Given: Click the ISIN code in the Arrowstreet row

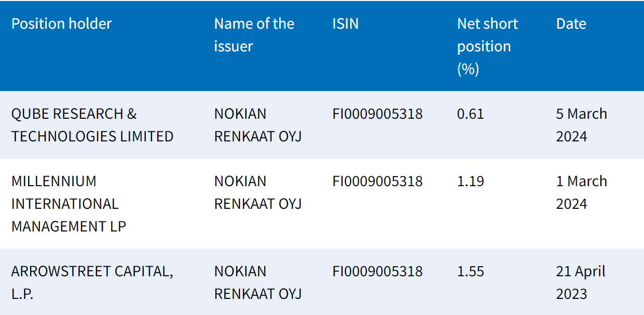Looking at the screenshot, I should 377,271.
